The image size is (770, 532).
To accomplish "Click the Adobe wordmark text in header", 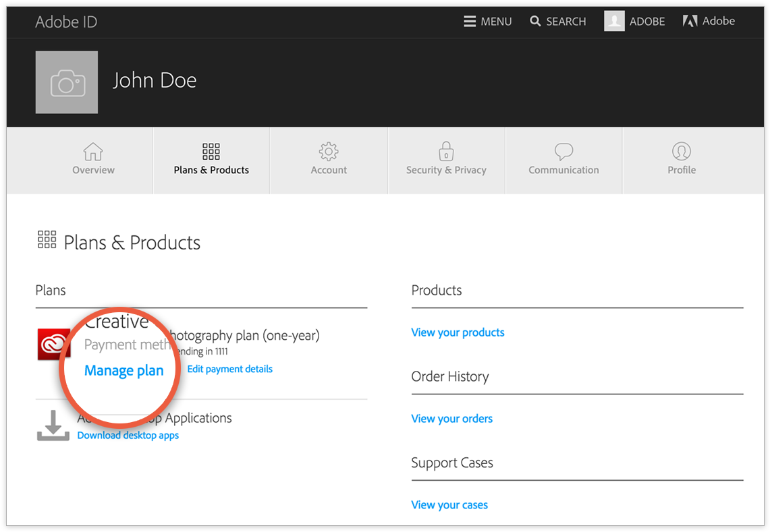I will [719, 21].
